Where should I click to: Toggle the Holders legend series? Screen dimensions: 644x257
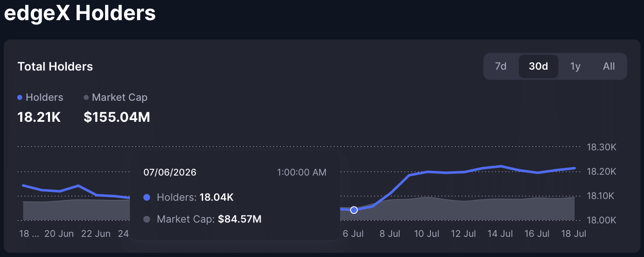point(40,97)
